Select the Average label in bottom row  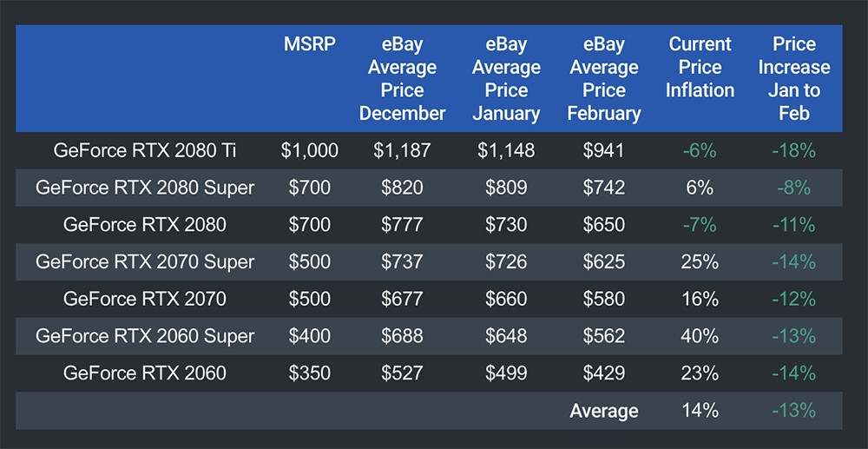[x=604, y=411]
